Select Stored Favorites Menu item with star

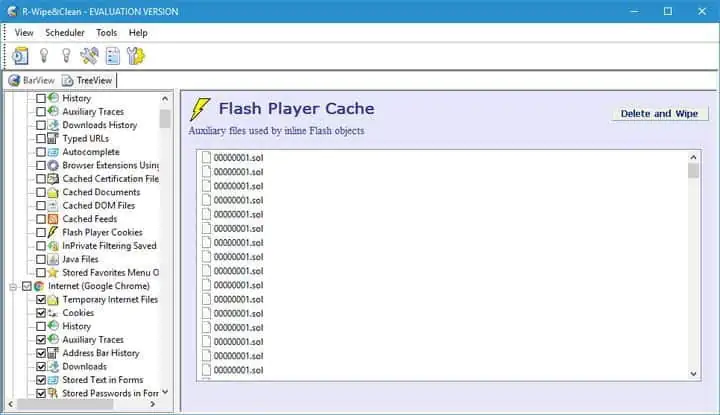(110, 272)
